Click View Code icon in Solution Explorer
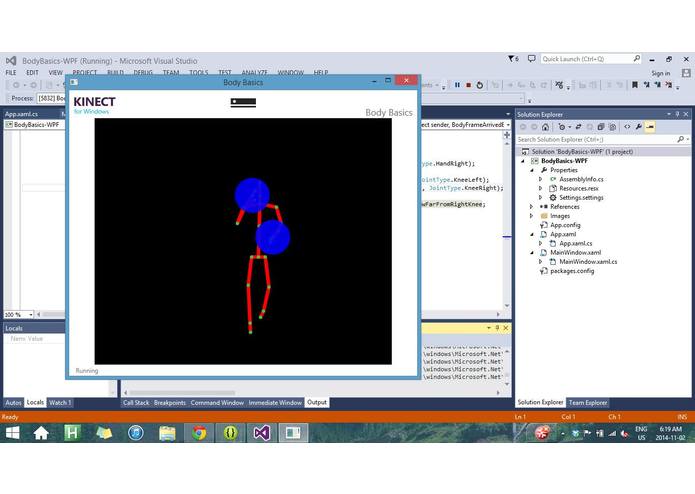The image size is (695, 494). (x=627, y=127)
